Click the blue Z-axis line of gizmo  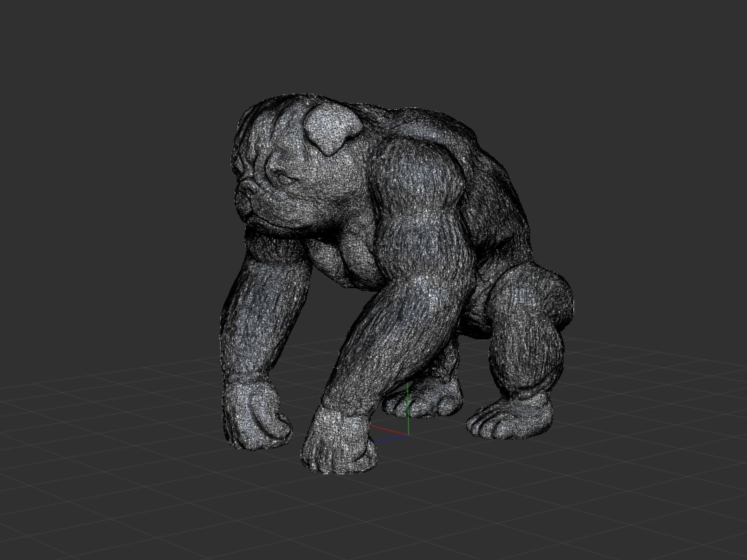tap(391, 438)
